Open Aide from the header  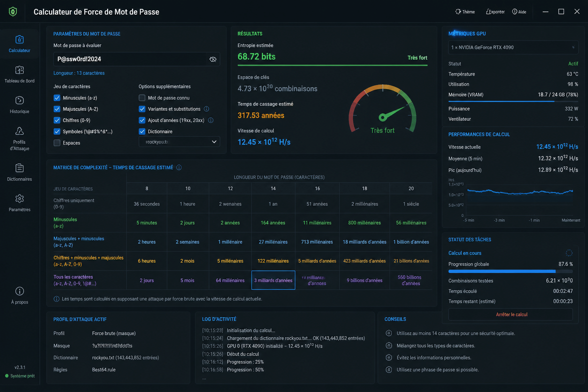pos(519,11)
